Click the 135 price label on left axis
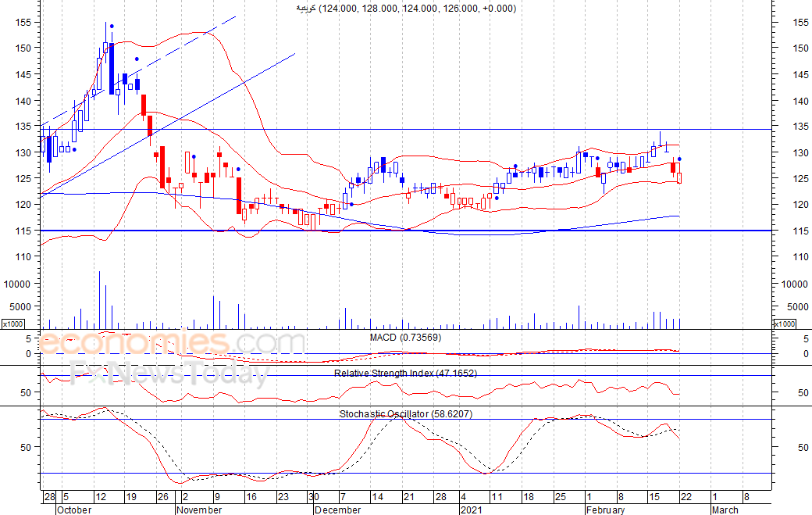812x515 pixels. 23,126
